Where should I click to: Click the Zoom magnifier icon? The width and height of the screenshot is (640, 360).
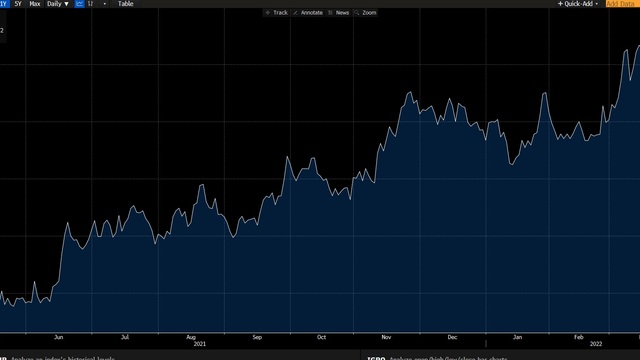coord(357,13)
